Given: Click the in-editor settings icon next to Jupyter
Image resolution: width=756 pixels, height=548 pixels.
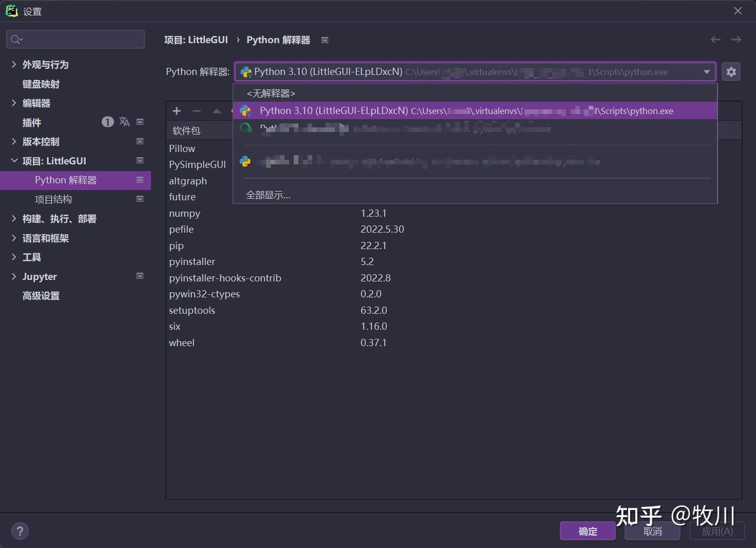Looking at the screenshot, I should click(140, 276).
